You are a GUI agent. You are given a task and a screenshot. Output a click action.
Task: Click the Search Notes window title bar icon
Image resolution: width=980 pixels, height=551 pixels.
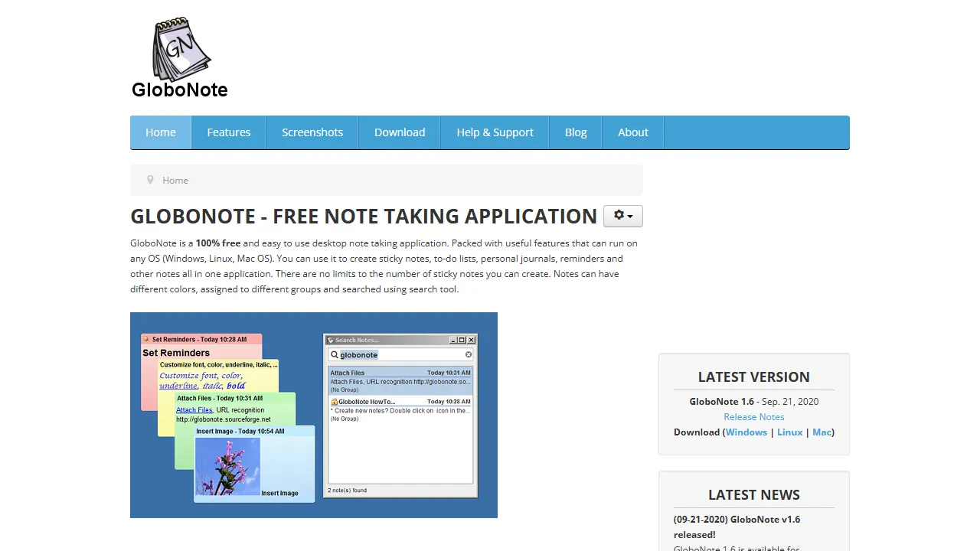331,340
